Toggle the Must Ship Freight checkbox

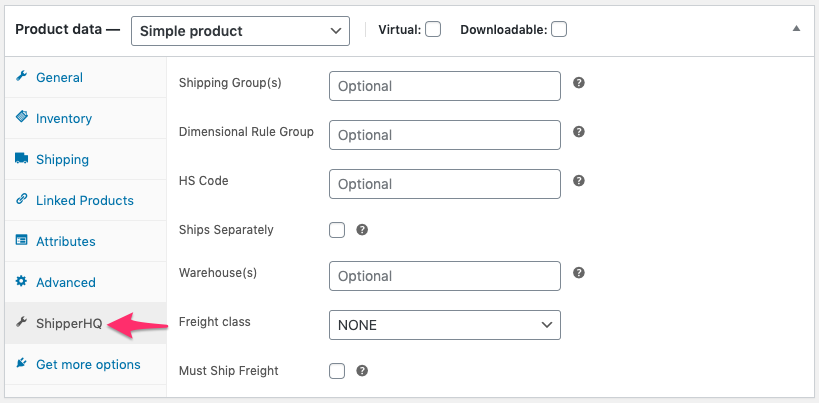coord(337,371)
